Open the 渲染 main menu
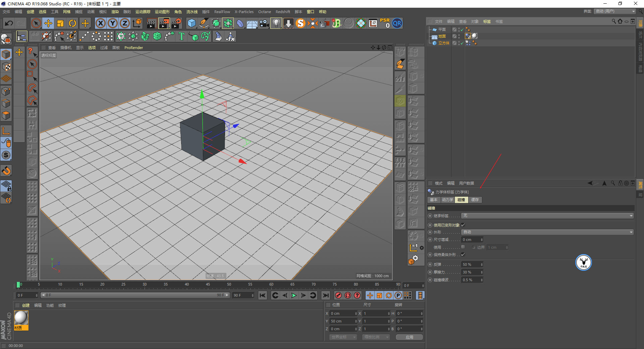Viewport: 644px width, 349px height. coord(115,12)
